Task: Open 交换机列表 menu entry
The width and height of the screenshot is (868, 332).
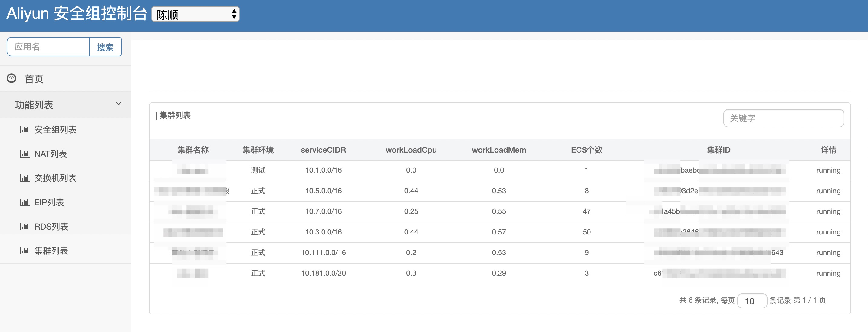Action: point(55,178)
